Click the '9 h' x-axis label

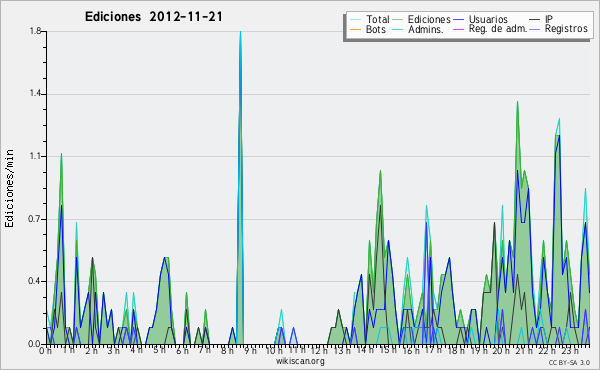[x=250, y=350]
